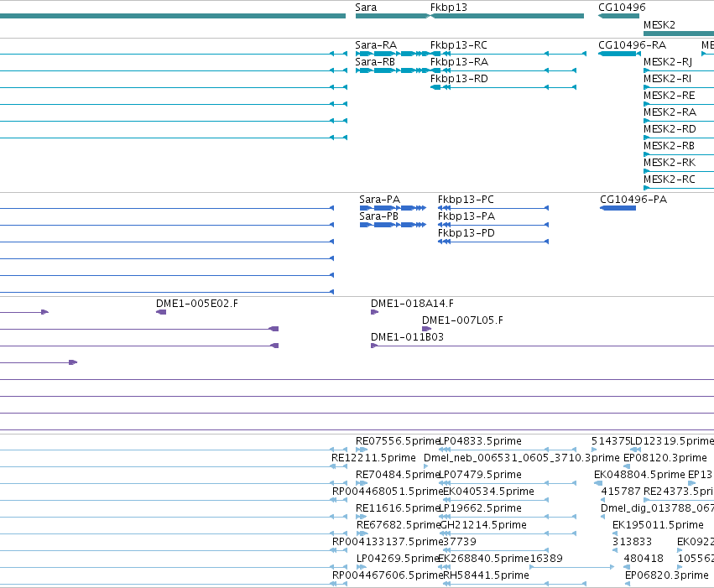Click the EK040534.5prime EST
The image size is (714, 588).
pos(496,500)
